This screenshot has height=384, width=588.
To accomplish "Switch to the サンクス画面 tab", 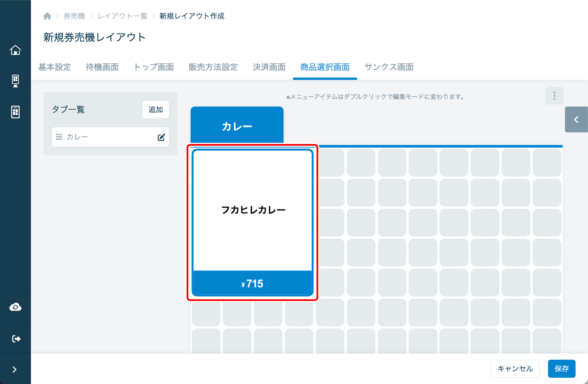I will 389,67.
